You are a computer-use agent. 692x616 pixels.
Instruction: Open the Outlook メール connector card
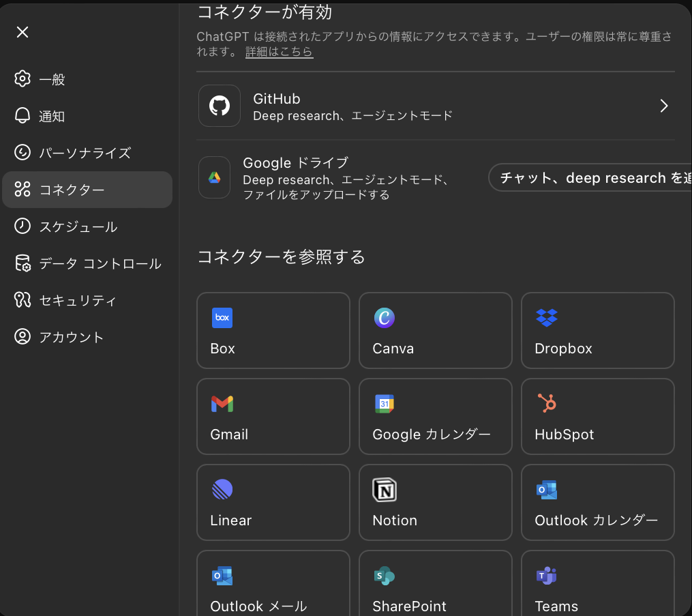[x=273, y=583]
